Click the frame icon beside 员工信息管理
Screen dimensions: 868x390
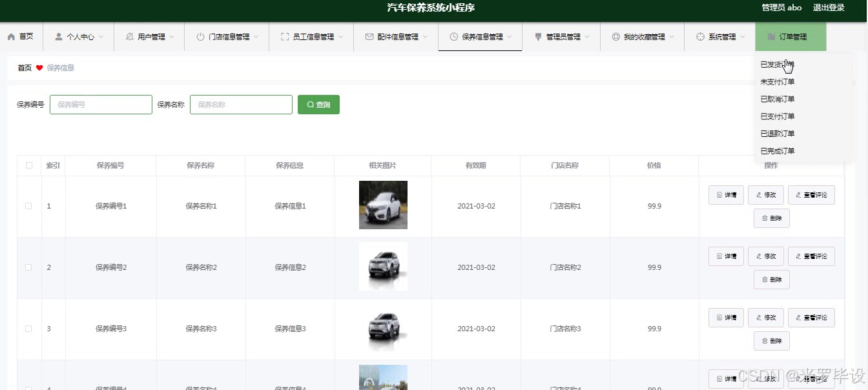285,37
